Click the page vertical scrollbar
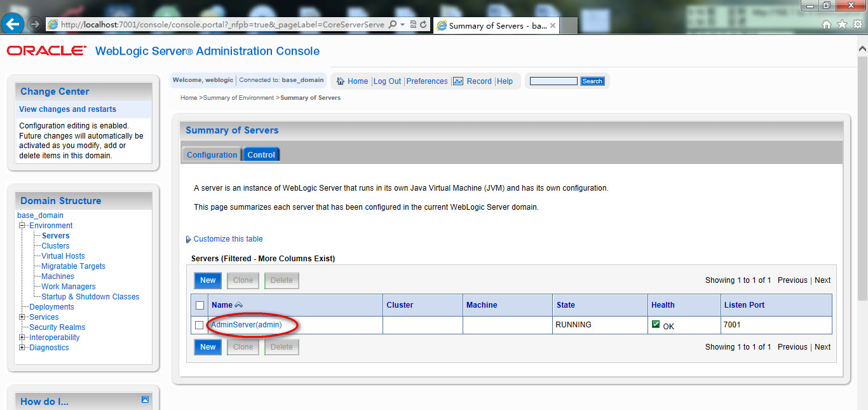The height and width of the screenshot is (410, 868). (x=862, y=178)
